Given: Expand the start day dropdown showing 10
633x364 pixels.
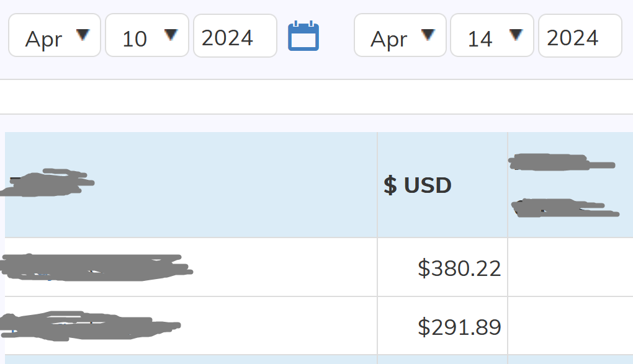Looking at the screenshot, I should coord(147,35).
